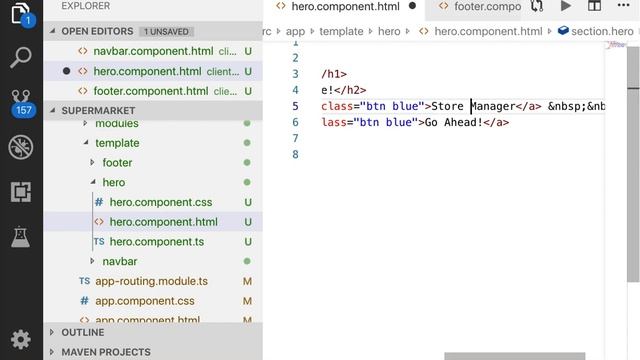Screen dimensions: 640x360
Task: Click the 1 UNSAVED badge
Action: 166,31
